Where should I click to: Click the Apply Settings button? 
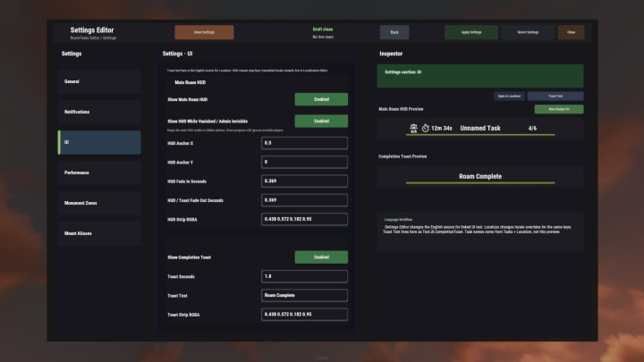(471, 32)
